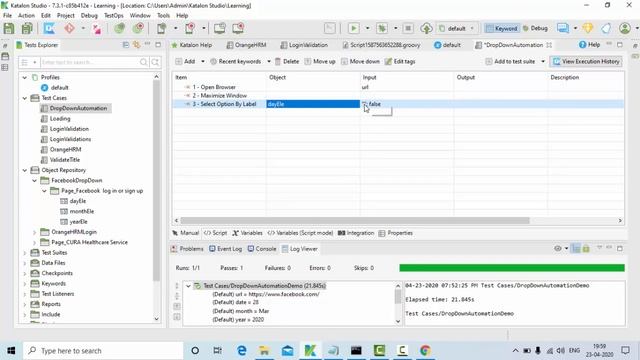Collapse the Test Cases tree node

(x=24, y=98)
